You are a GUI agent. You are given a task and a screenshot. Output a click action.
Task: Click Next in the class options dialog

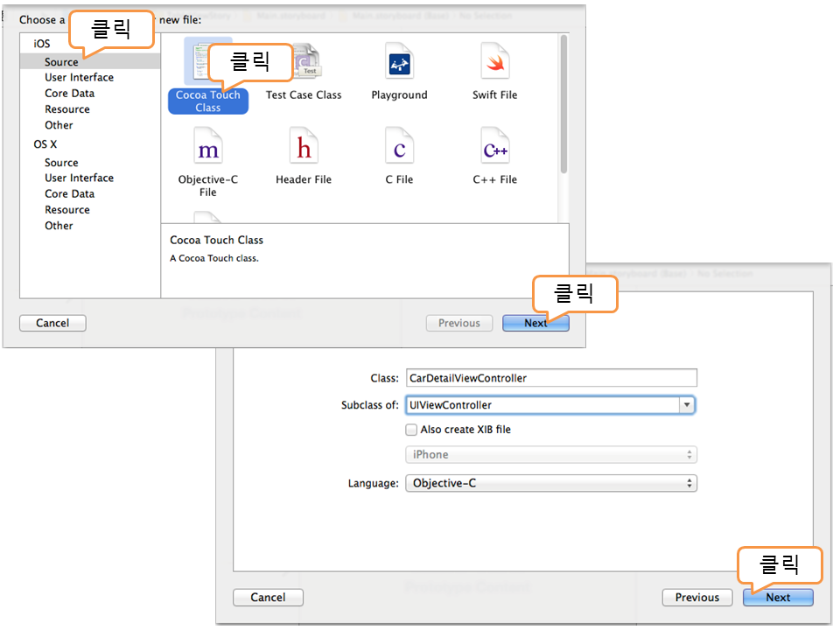[x=777, y=598]
